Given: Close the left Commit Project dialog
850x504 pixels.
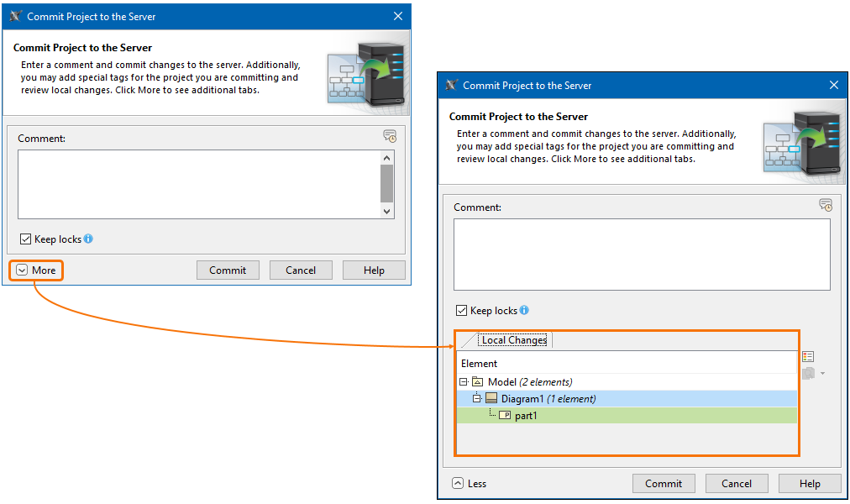Looking at the screenshot, I should tap(398, 16).
